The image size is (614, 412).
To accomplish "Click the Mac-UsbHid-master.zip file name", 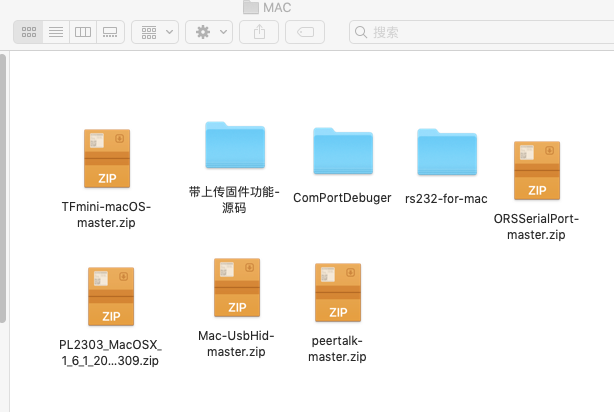I will (236, 343).
